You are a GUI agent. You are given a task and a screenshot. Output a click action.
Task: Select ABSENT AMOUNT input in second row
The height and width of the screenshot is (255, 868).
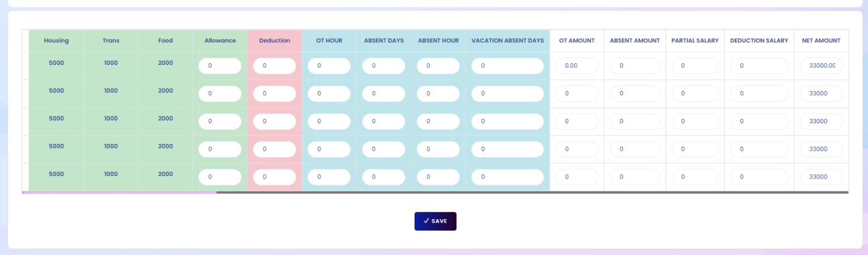click(635, 93)
